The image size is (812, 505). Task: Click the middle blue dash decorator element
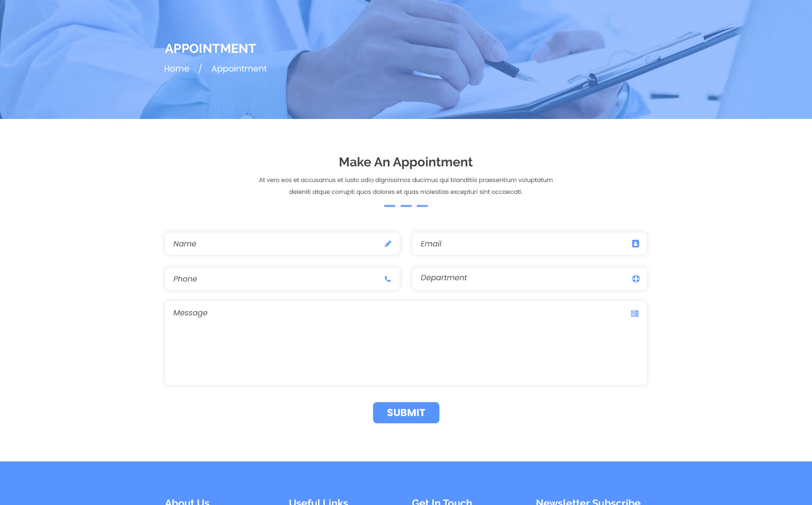406,205
